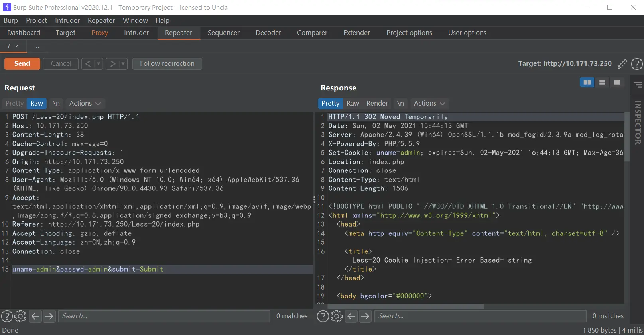Screen dimensions: 644x335
Task: Switch response to Render view
Action: (x=377, y=104)
